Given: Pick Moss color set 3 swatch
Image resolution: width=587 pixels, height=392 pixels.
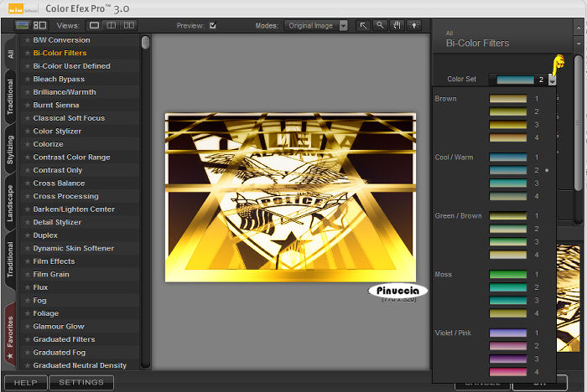Looking at the screenshot, I should pos(507,300).
